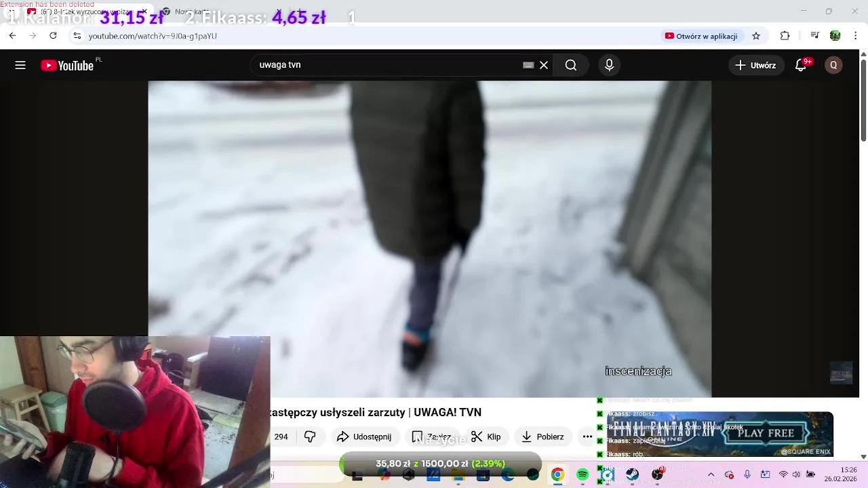
Task: Select the YouTube video browser tab
Action: point(85,12)
